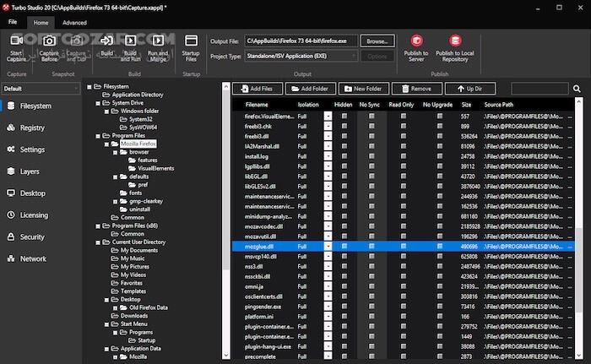The image size is (591, 364).
Task: Open the Licensing section in sidebar
Action: [34, 215]
